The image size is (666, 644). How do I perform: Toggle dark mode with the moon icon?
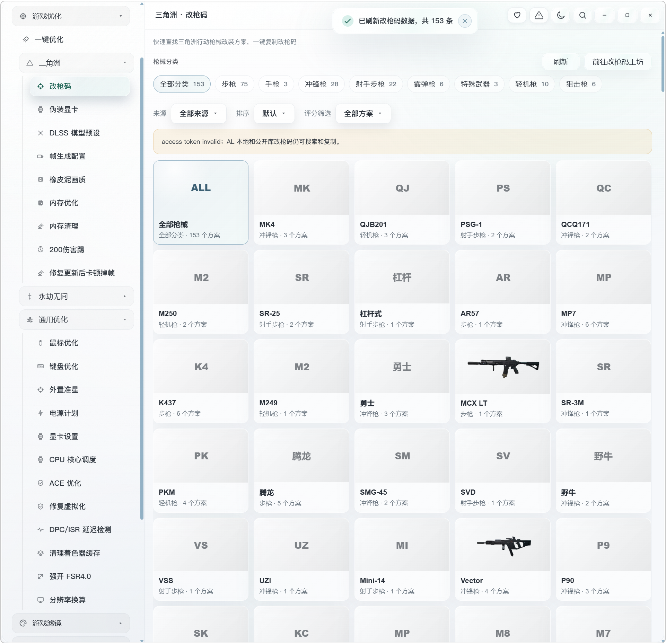pos(561,15)
